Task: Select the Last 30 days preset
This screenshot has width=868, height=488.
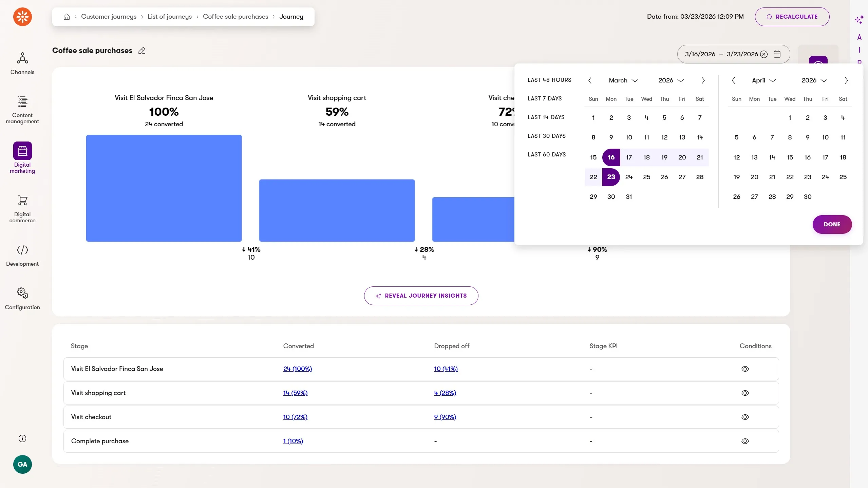Action: click(546, 136)
